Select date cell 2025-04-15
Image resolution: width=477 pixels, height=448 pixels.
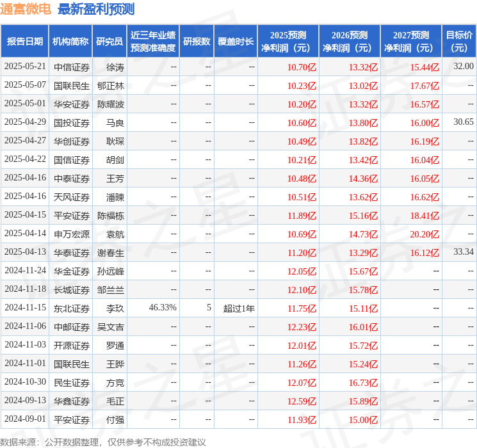pos(25,215)
